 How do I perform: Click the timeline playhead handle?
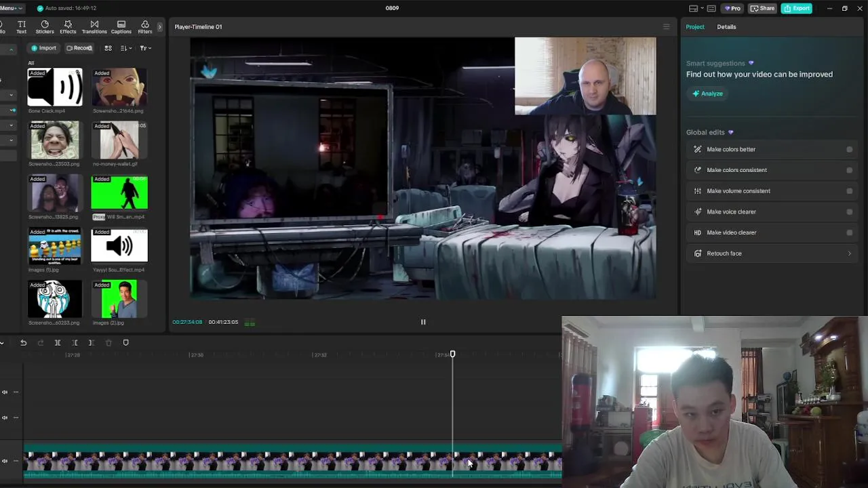pyautogui.click(x=452, y=354)
